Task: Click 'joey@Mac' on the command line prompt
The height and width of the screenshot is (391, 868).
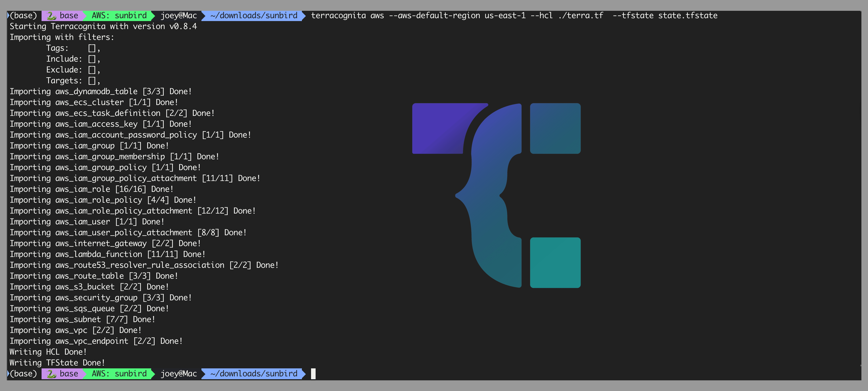Action: [179, 16]
